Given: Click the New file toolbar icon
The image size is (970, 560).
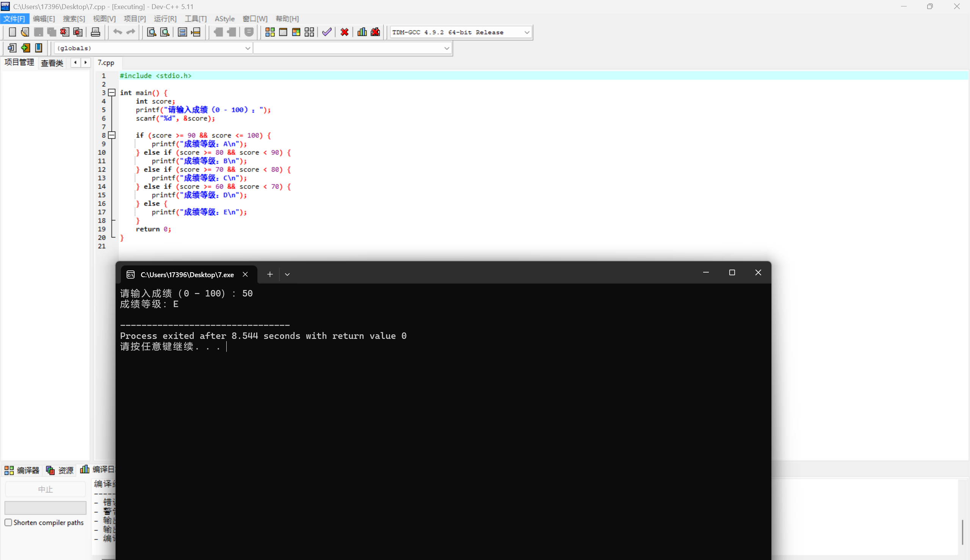Looking at the screenshot, I should 12,32.
